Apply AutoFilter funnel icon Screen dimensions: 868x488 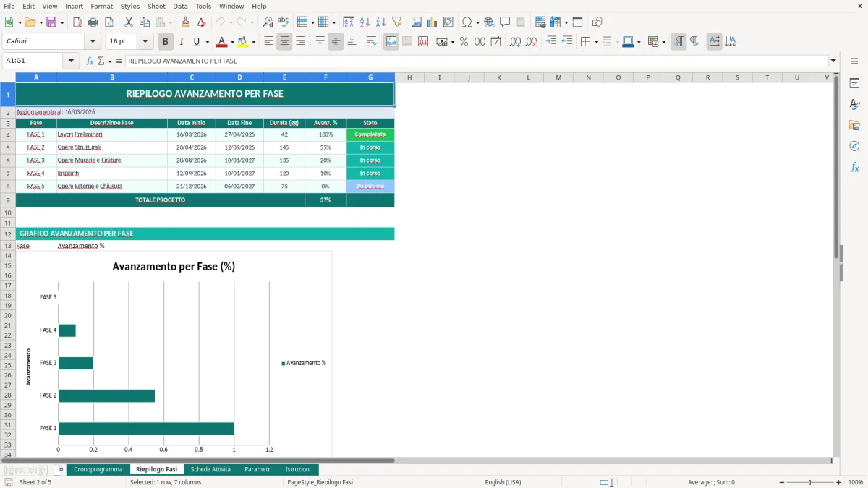(397, 22)
